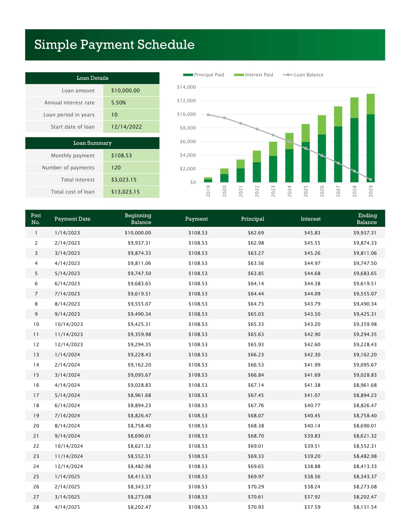Click the Loan Balance legend marker
The height and width of the screenshot is (532, 411).
pos(288,75)
